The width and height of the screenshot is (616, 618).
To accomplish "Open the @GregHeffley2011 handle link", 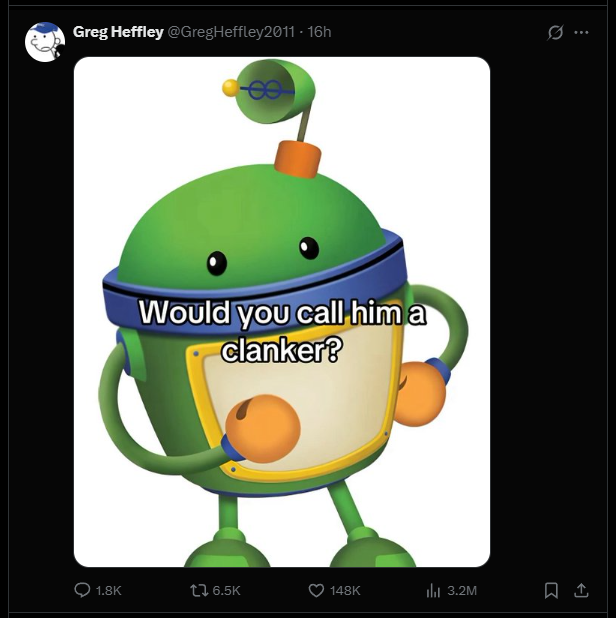I will coord(231,32).
